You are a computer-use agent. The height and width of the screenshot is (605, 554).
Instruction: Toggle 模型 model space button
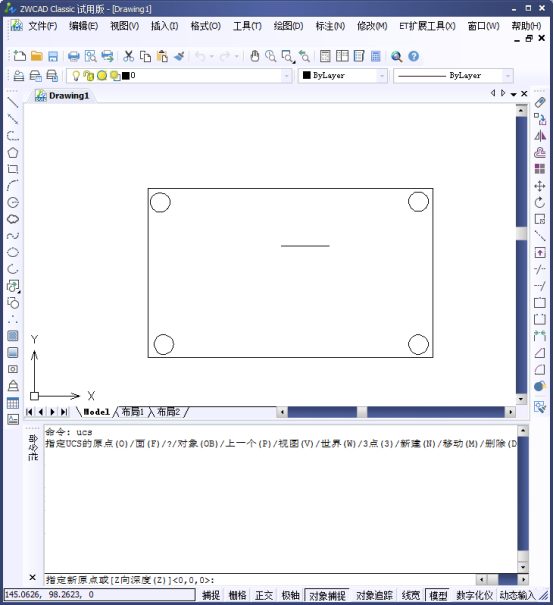438,595
